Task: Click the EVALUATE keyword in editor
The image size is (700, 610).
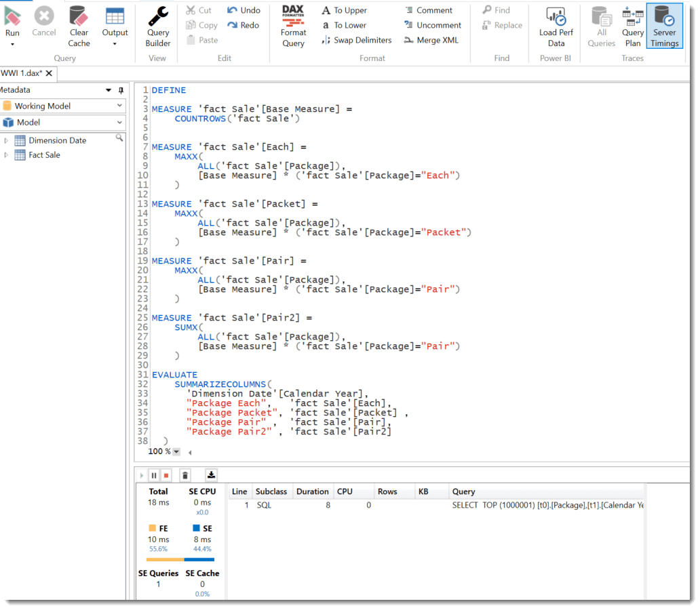Action: [174, 375]
